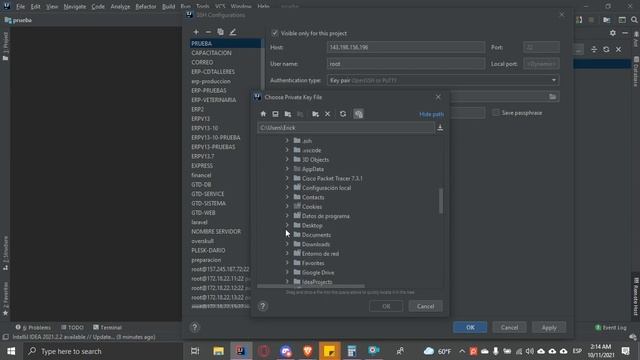The image size is (640, 360).
Task: Click file tree vertical scrollbar
Action: 441,200
